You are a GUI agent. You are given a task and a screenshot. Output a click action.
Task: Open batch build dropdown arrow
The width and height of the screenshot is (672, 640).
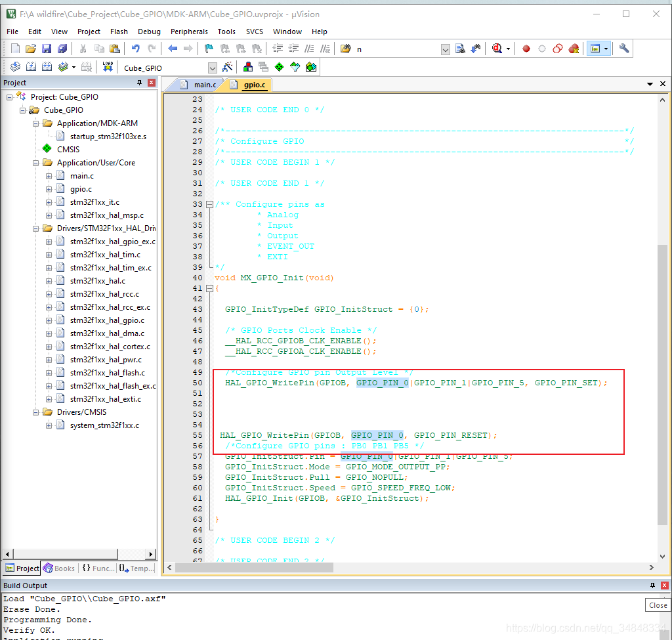[x=73, y=68]
